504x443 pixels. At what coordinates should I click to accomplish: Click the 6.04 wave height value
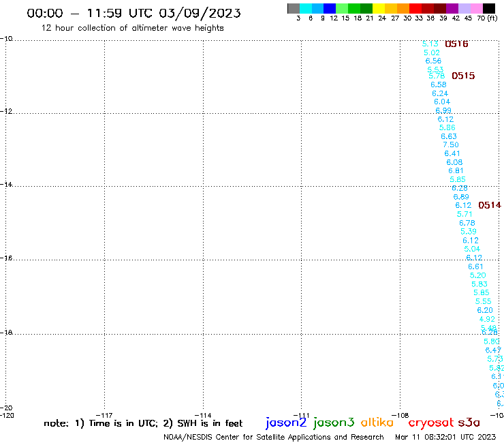[x=442, y=102]
